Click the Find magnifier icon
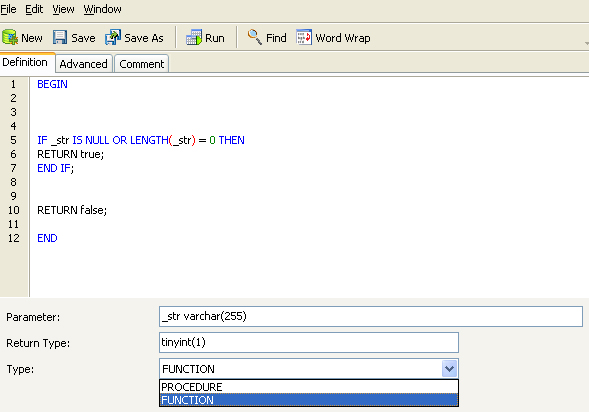This screenshot has width=589, height=412. coord(255,37)
